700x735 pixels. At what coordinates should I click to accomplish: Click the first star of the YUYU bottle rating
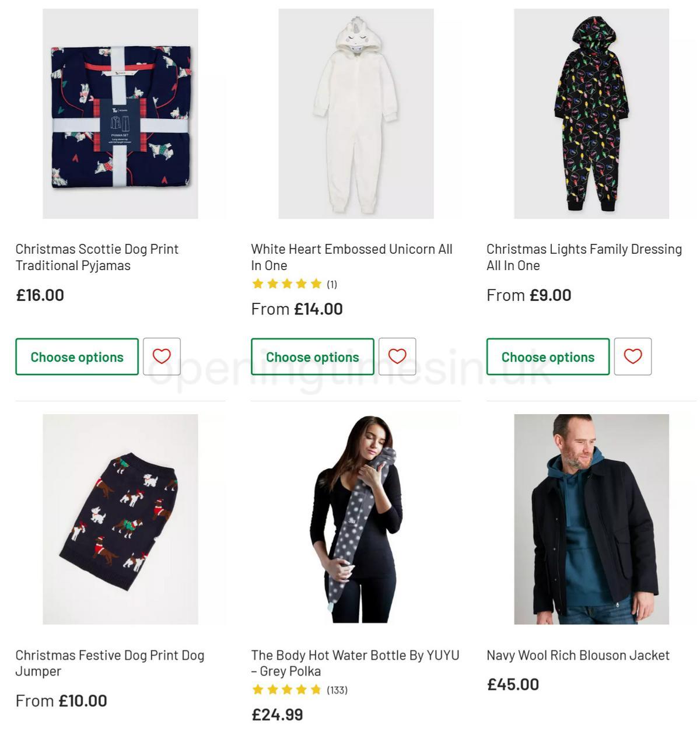[256, 689]
